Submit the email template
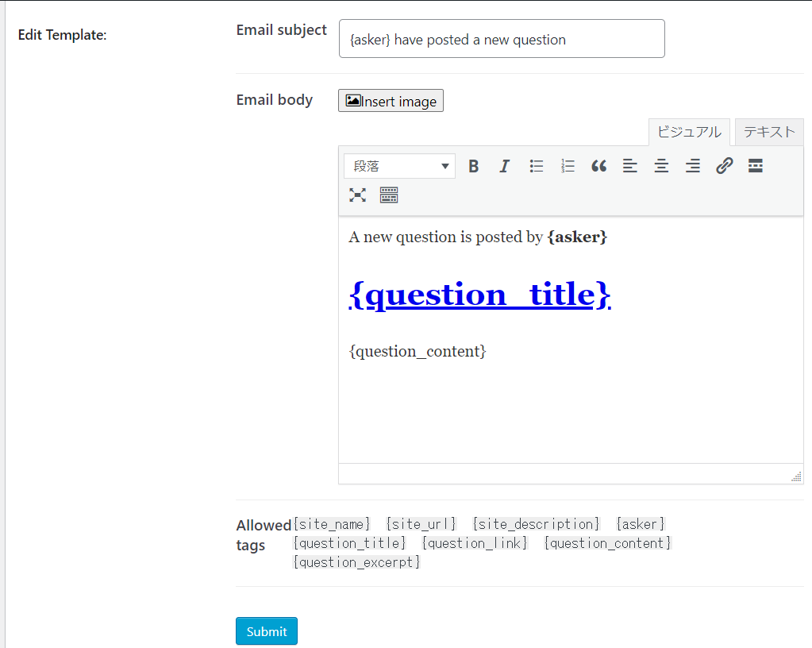 267,631
